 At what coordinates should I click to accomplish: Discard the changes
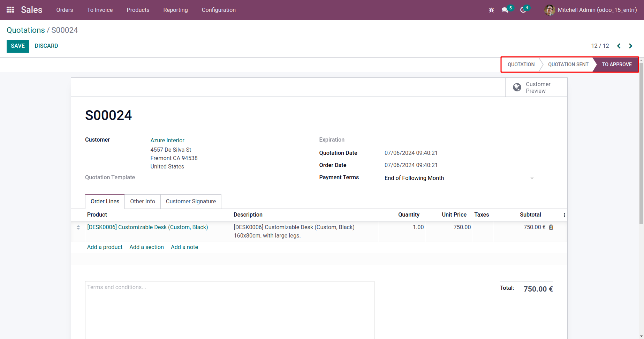point(46,46)
